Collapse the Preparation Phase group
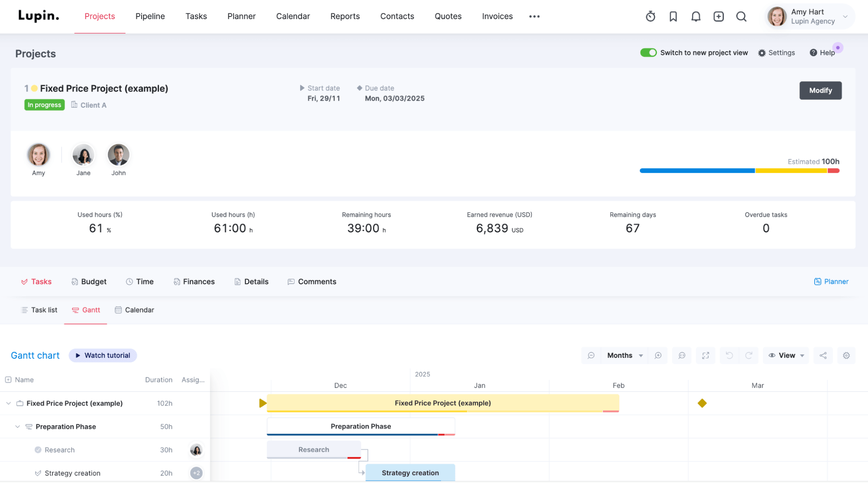Viewport: 868px width, 483px height. click(17, 427)
